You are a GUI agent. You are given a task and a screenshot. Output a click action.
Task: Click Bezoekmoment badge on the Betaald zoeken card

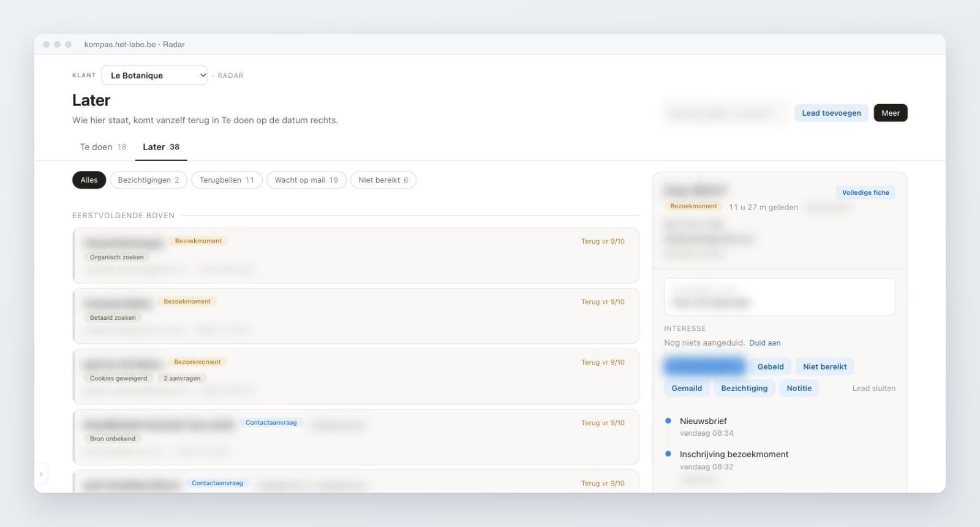pyautogui.click(x=187, y=301)
